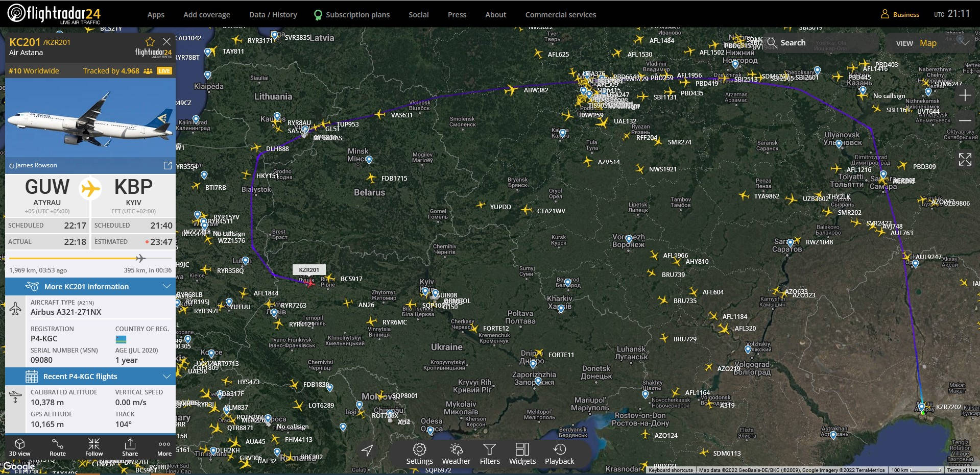Select GUW departure airport code
The image size is (980, 475).
47,187
